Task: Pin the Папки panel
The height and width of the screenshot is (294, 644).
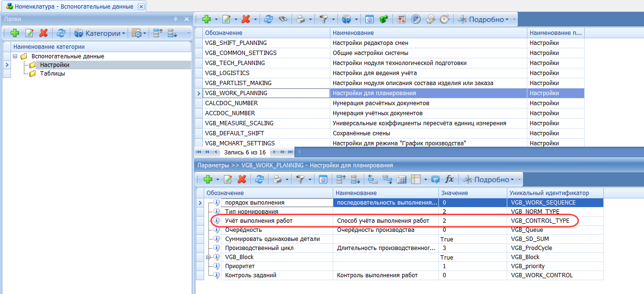Action: click(x=175, y=19)
